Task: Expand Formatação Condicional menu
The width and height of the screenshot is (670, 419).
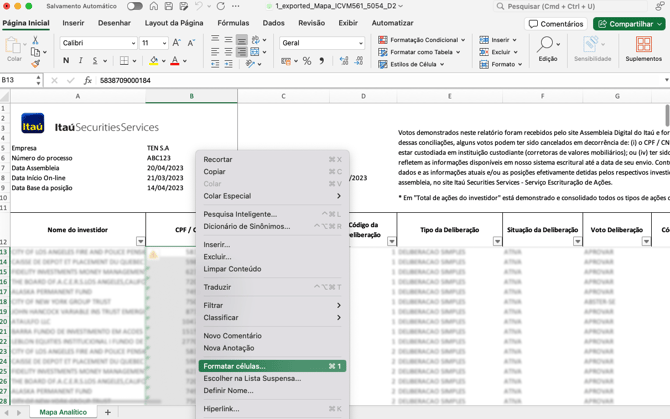Action: [x=422, y=40]
